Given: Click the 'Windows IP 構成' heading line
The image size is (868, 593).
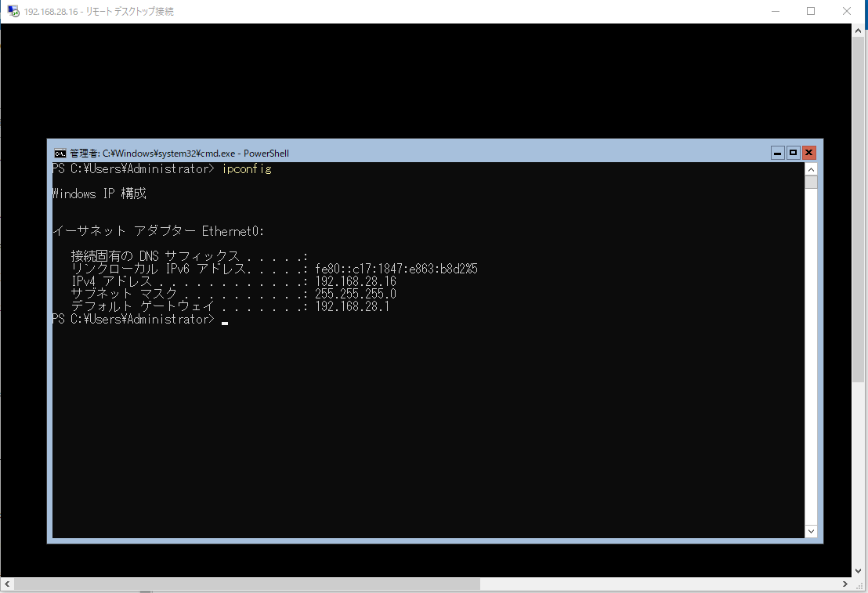Looking at the screenshot, I should 99,193.
